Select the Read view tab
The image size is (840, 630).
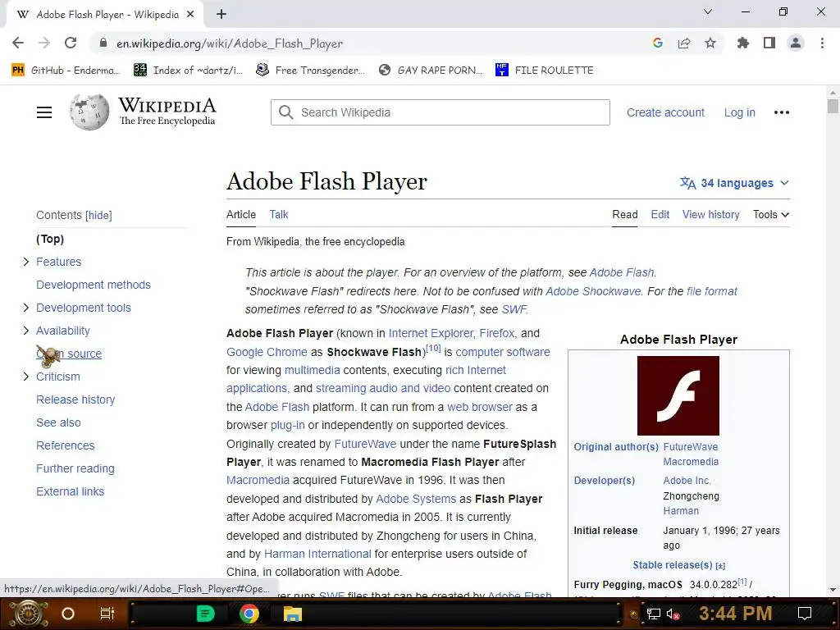pyautogui.click(x=624, y=215)
